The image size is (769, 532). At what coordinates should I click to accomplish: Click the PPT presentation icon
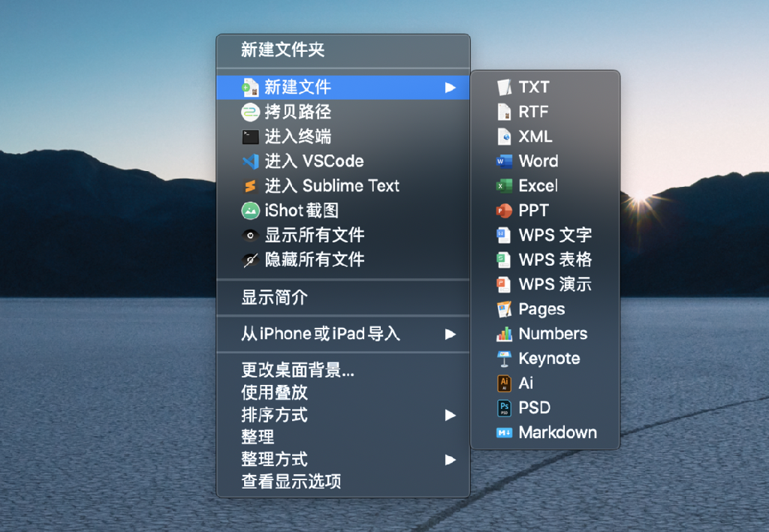(504, 211)
